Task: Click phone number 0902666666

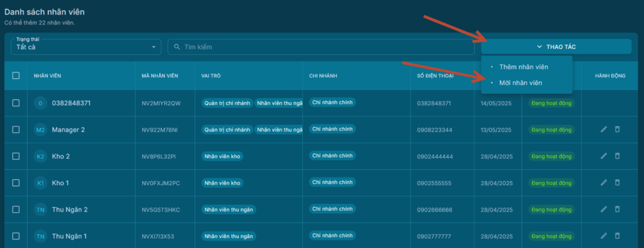Action: click(435, 210)
